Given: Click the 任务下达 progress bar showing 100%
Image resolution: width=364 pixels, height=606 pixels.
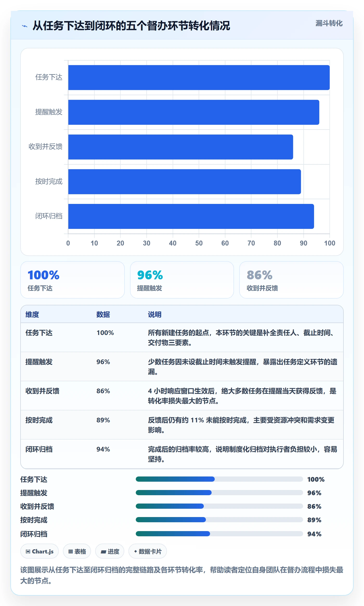Looking at the screenshot, I should pos(219,479).
